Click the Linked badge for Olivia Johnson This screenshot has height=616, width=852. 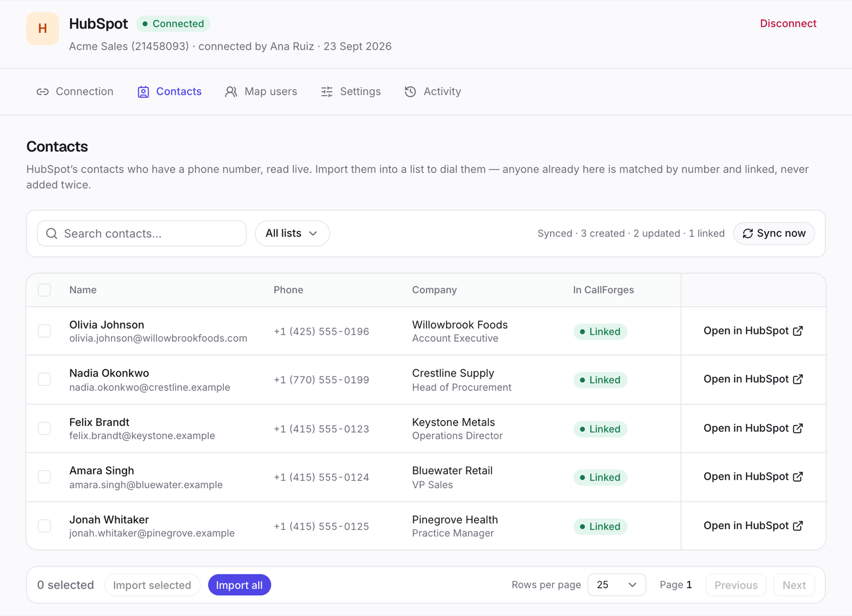(x=600, y=332)
